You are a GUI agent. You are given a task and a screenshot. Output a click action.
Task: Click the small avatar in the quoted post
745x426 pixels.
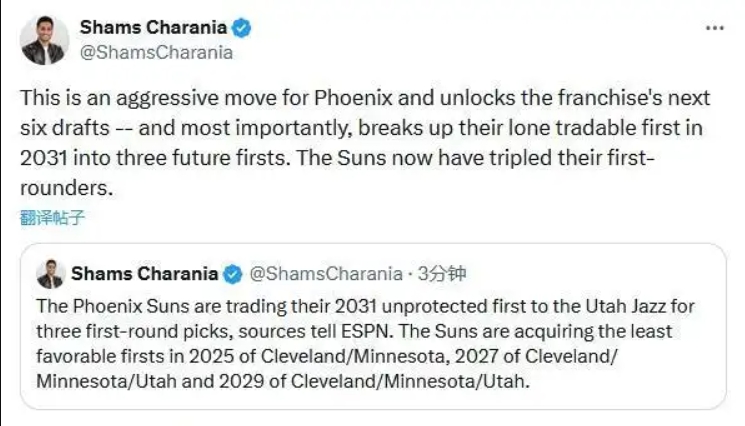pyautogui.click(x=50, y=274)
